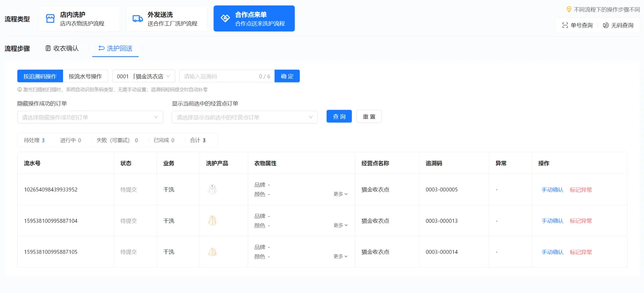Open 无码查询 lookup

click(618, 25)
